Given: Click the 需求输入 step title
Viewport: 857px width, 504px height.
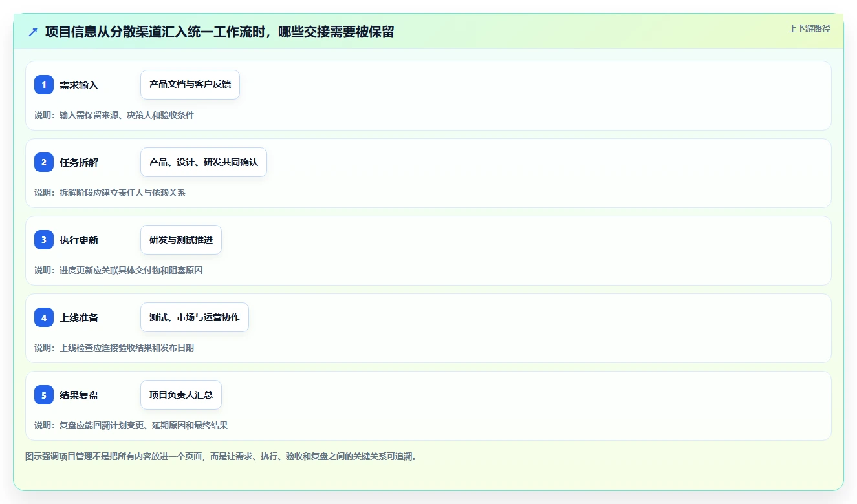Looking at the screenshot, I should (x=79, y=85).
